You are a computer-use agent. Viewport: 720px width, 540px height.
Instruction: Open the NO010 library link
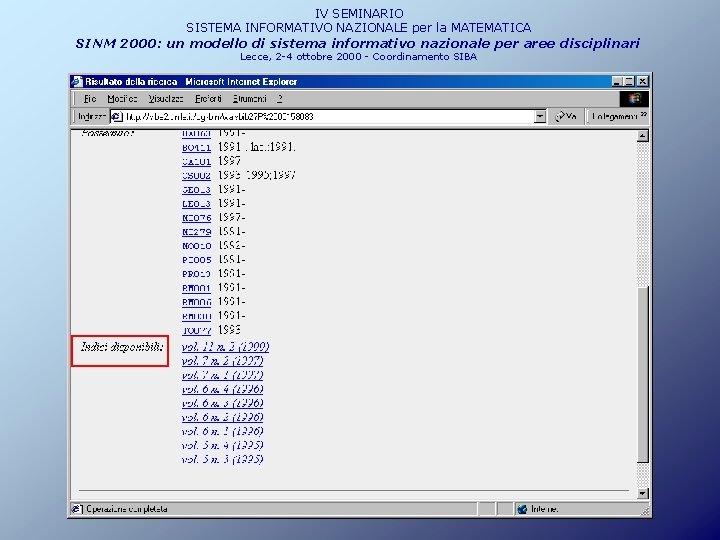pyautogui.click(x=196, y=246)
